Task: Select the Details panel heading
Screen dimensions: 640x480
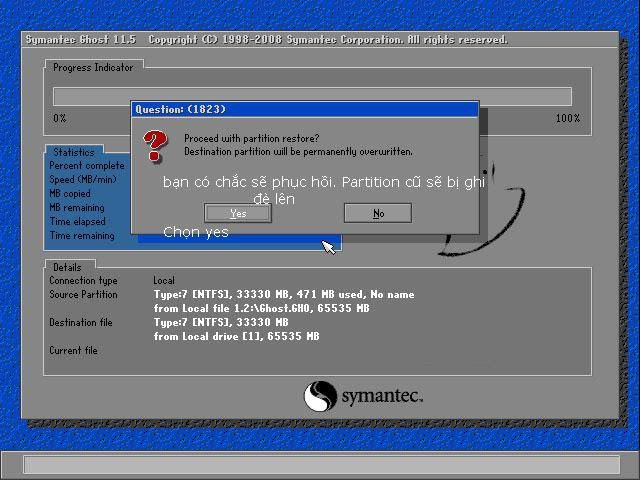Action: coord(68,267)
